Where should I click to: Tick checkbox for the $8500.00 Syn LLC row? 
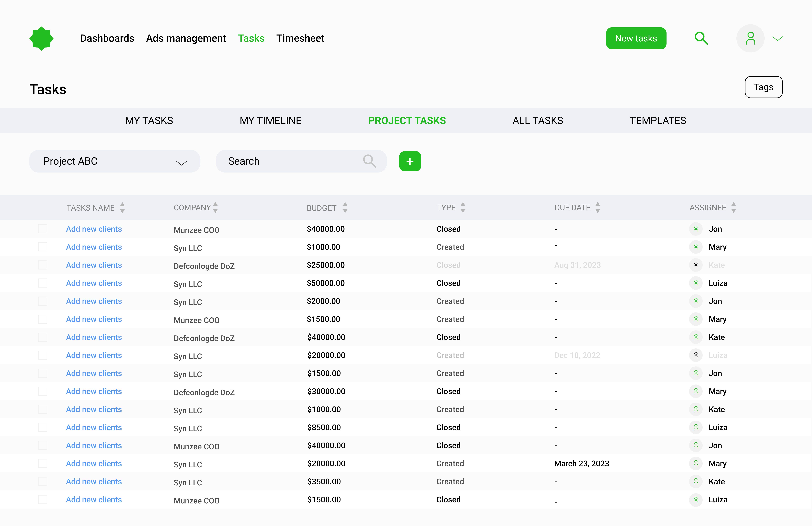(x=43, y=427)
